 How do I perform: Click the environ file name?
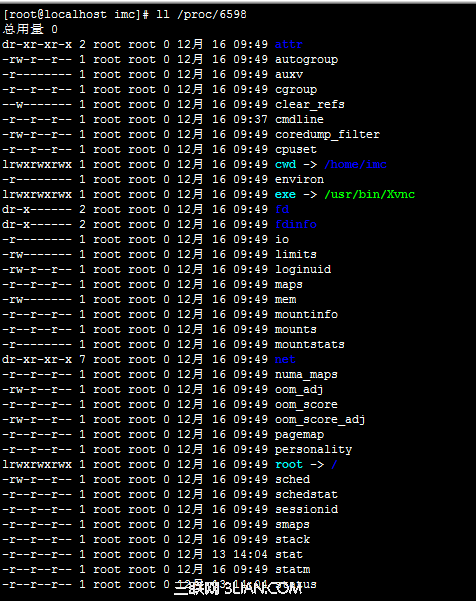point(299,179)
